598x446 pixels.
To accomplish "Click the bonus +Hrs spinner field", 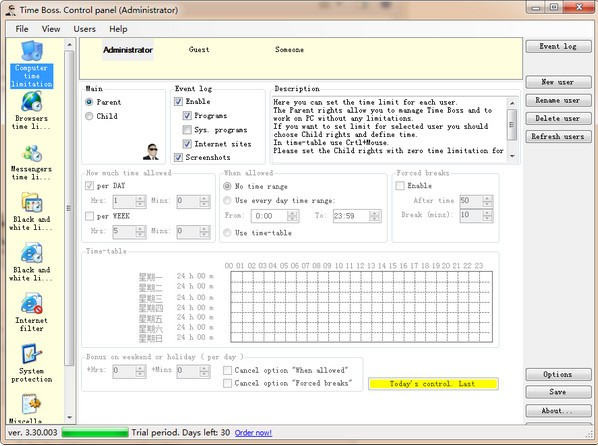I will 129,371.
